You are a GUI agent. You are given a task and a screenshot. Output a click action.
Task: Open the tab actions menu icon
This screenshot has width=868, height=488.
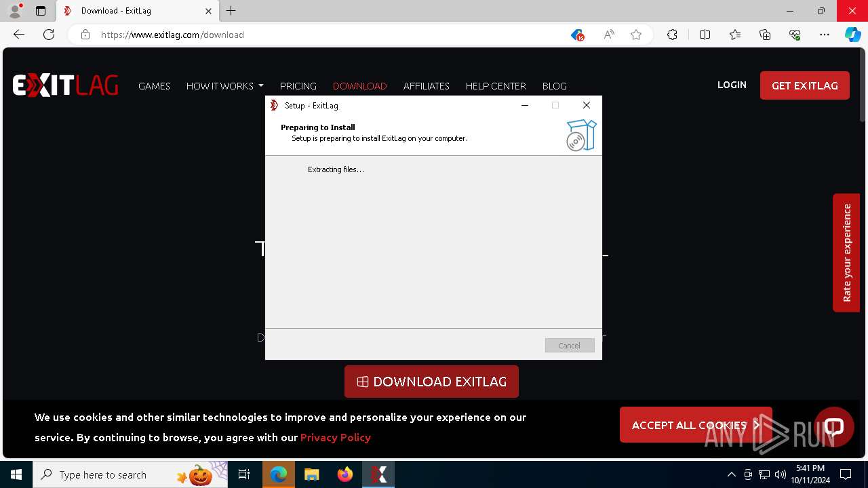coord(41,11)
